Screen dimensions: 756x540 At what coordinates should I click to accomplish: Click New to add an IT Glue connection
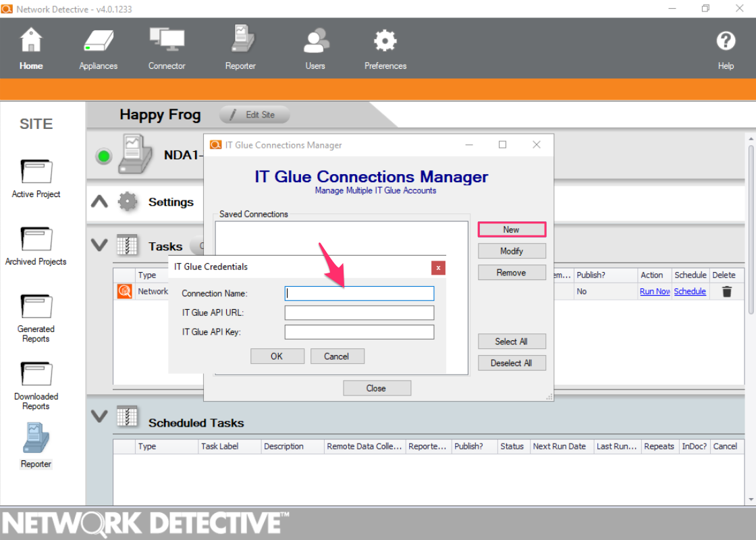(x=512, y=230)
